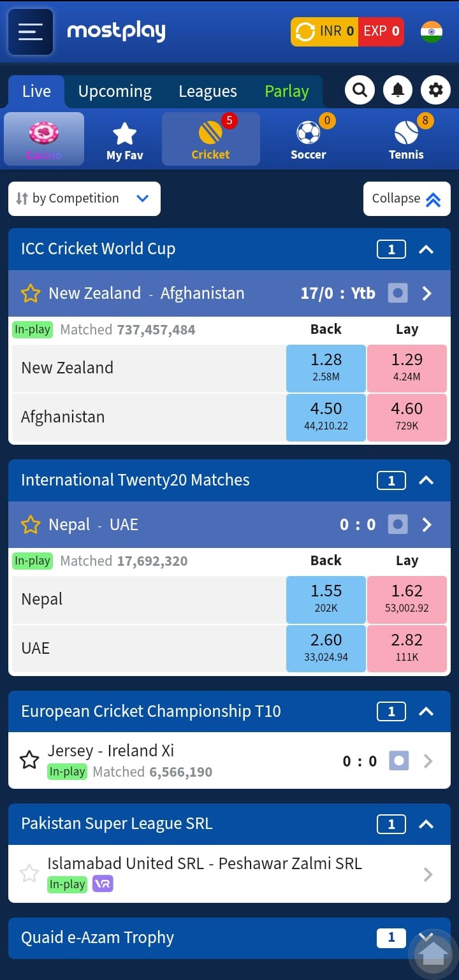The height and width of the screenshot is (980, 459).
Task: Click the Collapse all button
Action: pyautogui.click(x=407, y=199)
